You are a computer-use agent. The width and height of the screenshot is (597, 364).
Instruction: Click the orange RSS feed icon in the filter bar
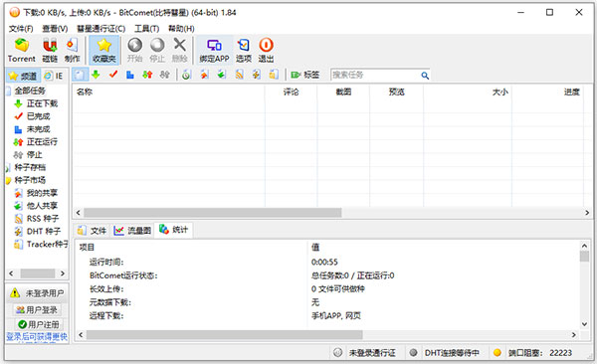click(239, 75)
